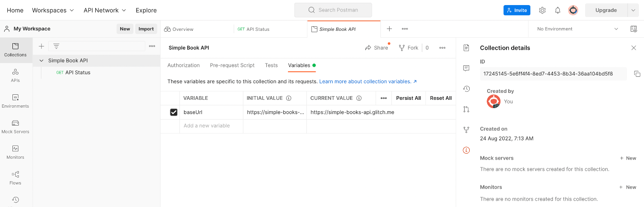This screenshot has width=644, height=207.
Task: Open the settings gear icon
Action: (542, 10)
